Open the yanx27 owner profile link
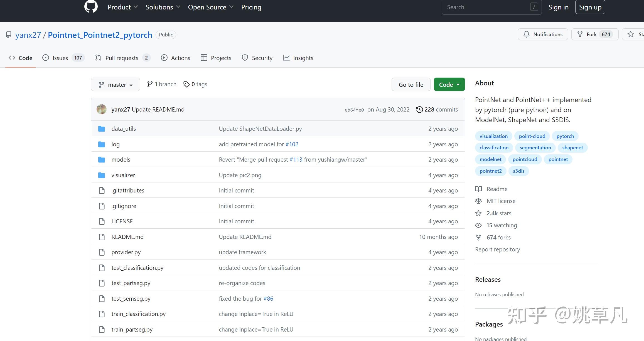Image resolution: width=644 pixels, height=341 pixels. click(28, 35)
